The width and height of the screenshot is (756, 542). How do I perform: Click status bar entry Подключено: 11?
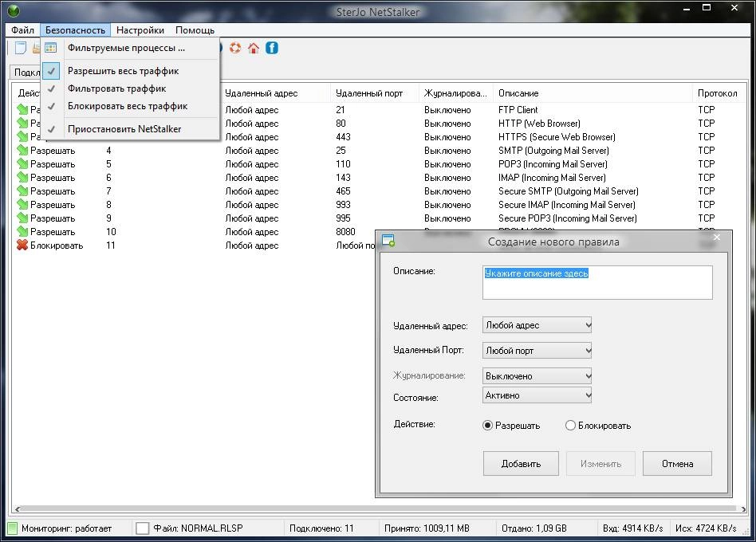click(x=321, y=528)
